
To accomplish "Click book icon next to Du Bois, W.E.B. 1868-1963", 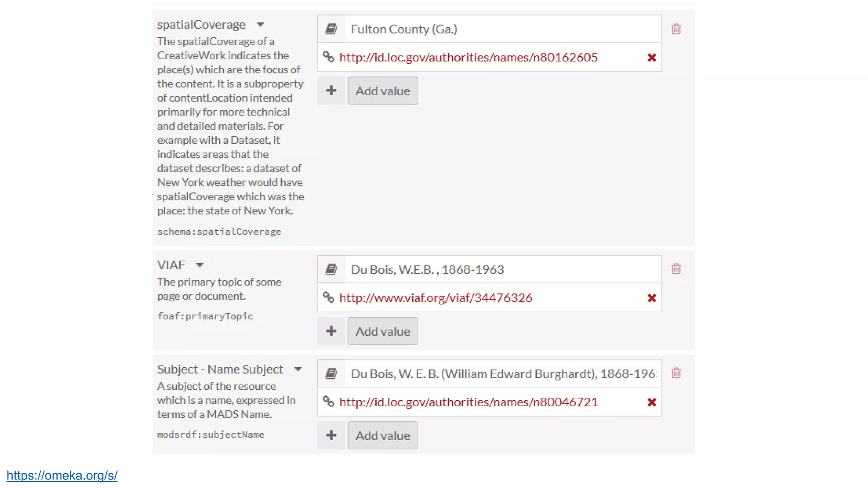I will [x=331, y=269].
